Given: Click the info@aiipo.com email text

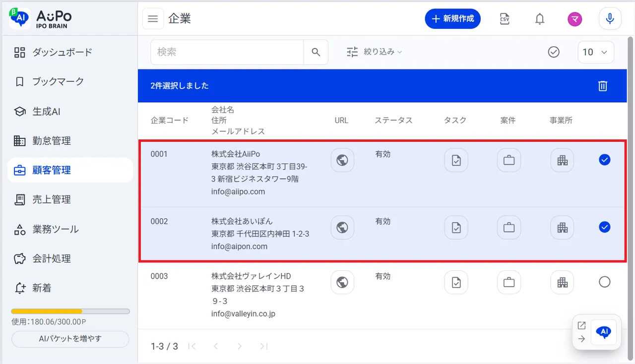Looking at the screenshot, I should 238,192.
